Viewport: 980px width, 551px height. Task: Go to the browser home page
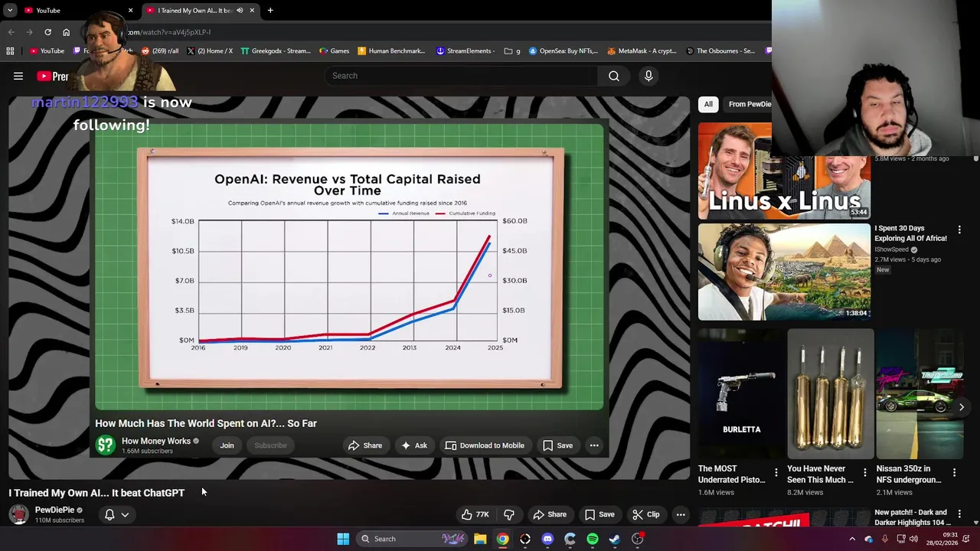click(x=66, y=32)
